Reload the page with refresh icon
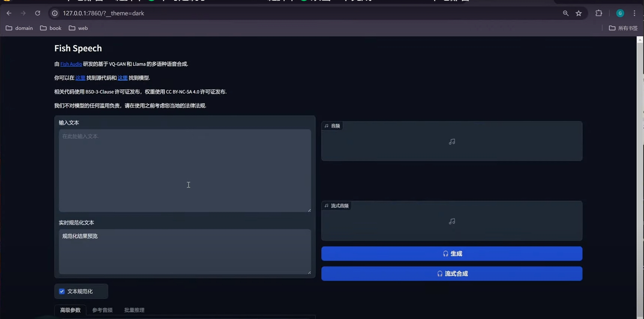Viewport: 644px width, 319px height. [38, 13]
